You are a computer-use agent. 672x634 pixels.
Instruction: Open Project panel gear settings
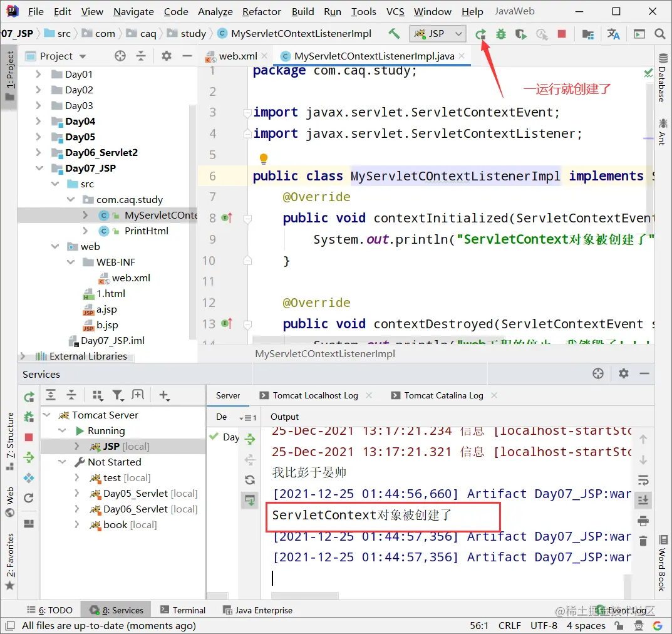167,56
